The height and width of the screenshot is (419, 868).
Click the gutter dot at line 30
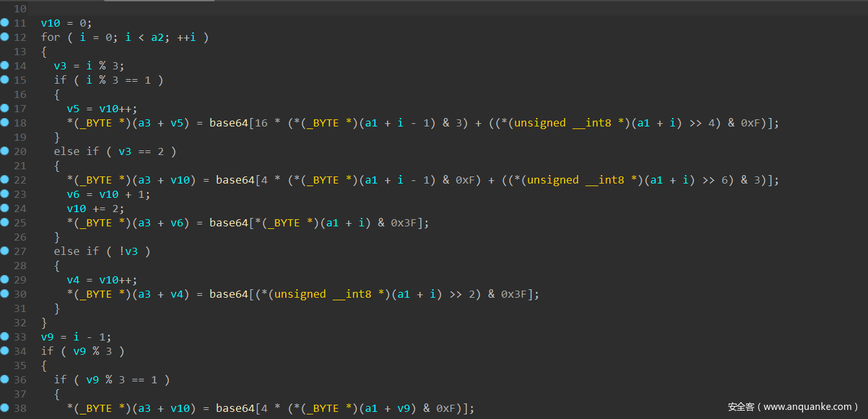coord(5,294)
